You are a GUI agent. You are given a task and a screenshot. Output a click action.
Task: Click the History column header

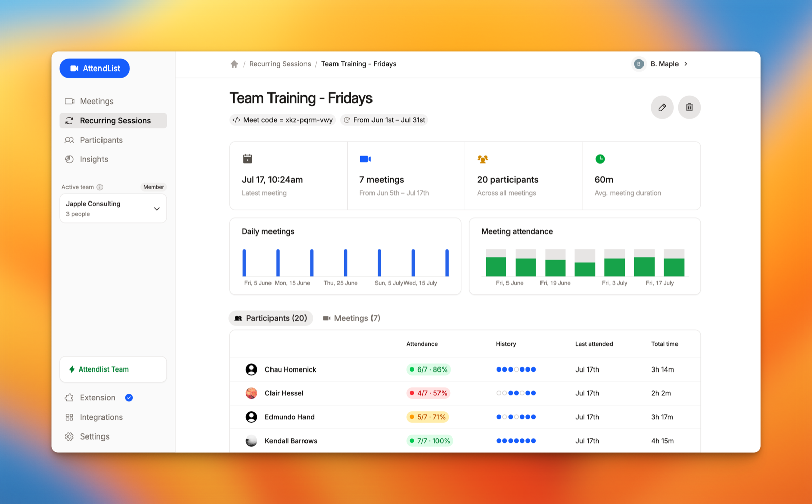click(x=506, y=344)
